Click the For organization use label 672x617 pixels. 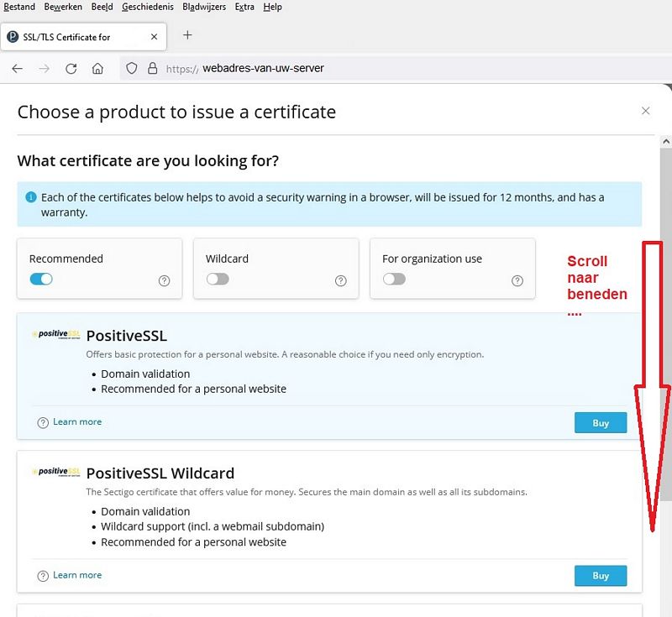432,259
